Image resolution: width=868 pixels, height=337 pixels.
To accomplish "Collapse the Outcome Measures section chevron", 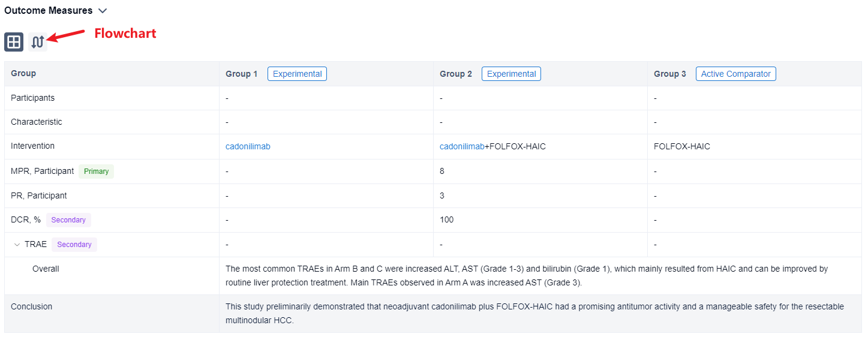I will 103,11.
